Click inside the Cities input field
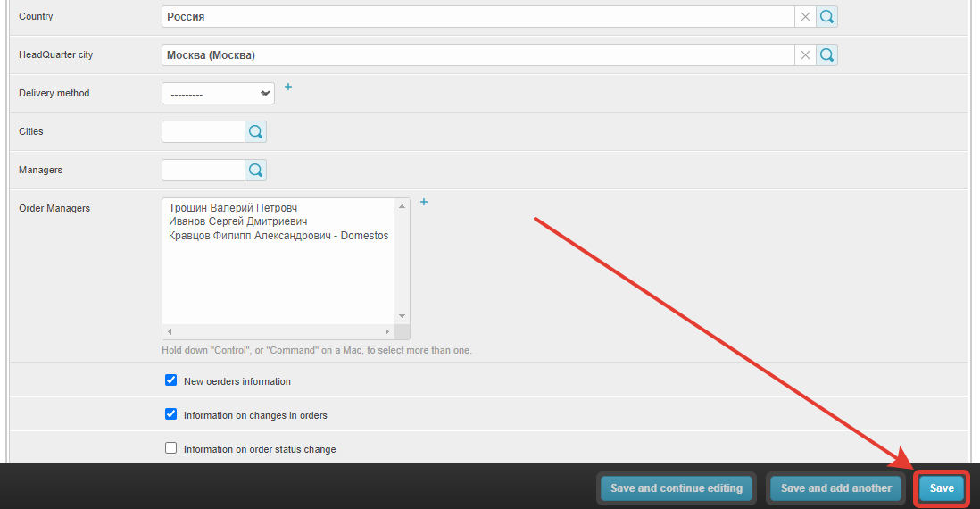This screenshot has height=509, width=980. (203, 132)
